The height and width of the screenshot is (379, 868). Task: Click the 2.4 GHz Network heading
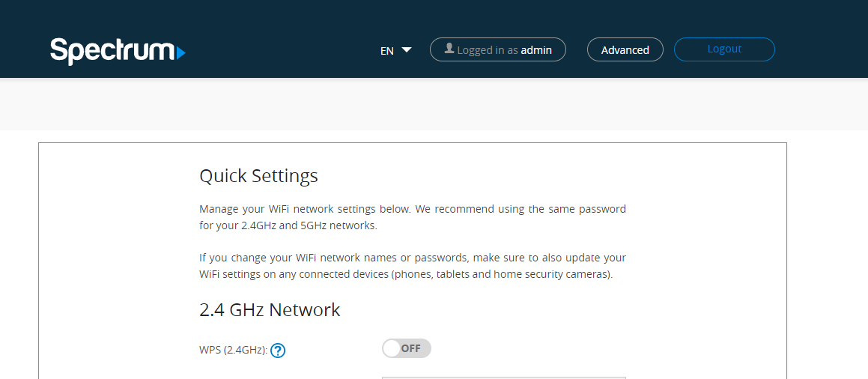[x=270, y=310]
